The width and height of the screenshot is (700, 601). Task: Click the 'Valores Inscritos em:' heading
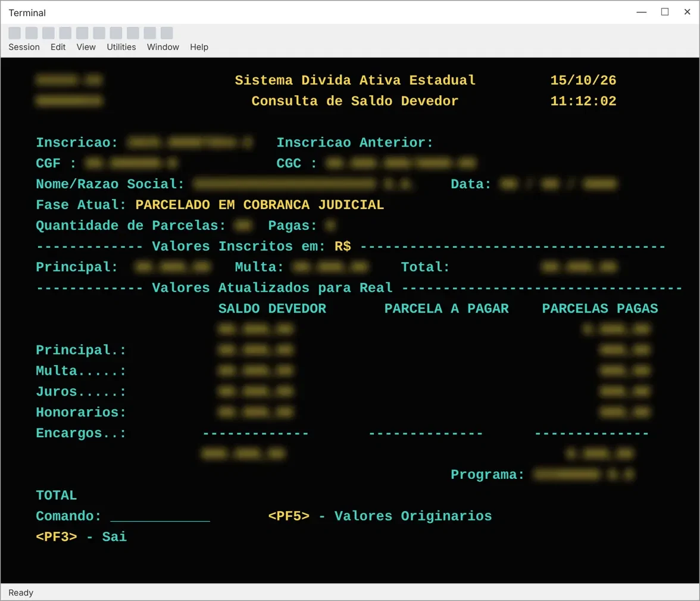point(238,246)
